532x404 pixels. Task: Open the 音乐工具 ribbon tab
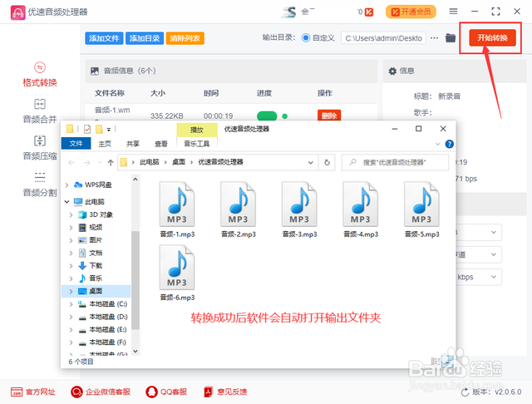point(197,144)
